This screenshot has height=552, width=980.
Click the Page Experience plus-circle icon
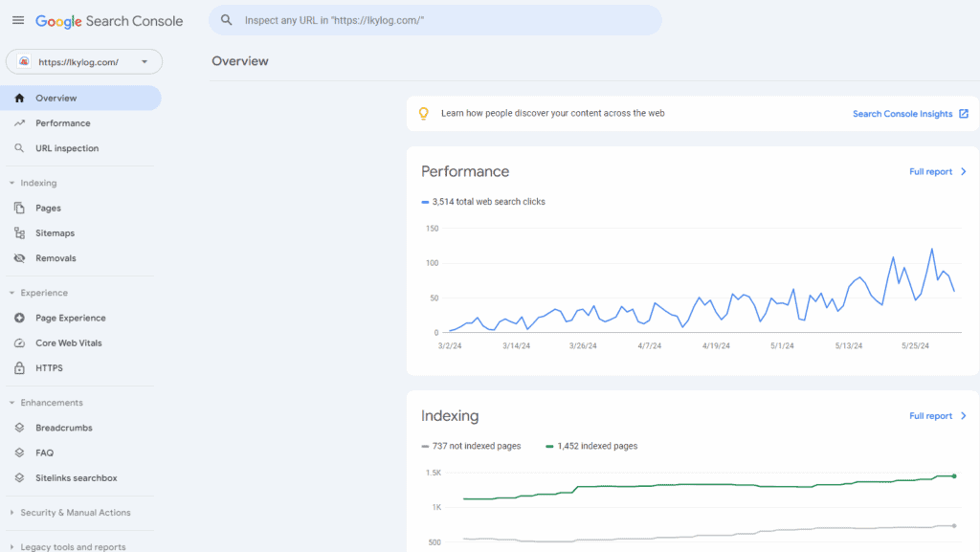tap(19, 318)
